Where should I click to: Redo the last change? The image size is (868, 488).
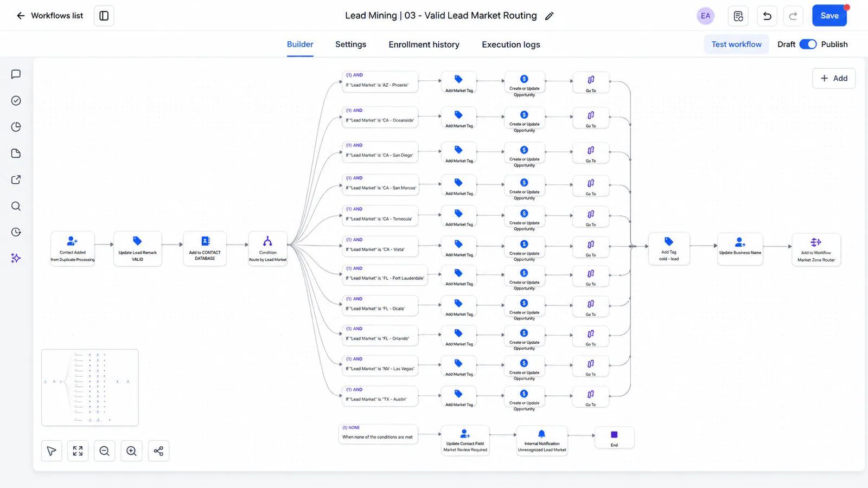793,16
